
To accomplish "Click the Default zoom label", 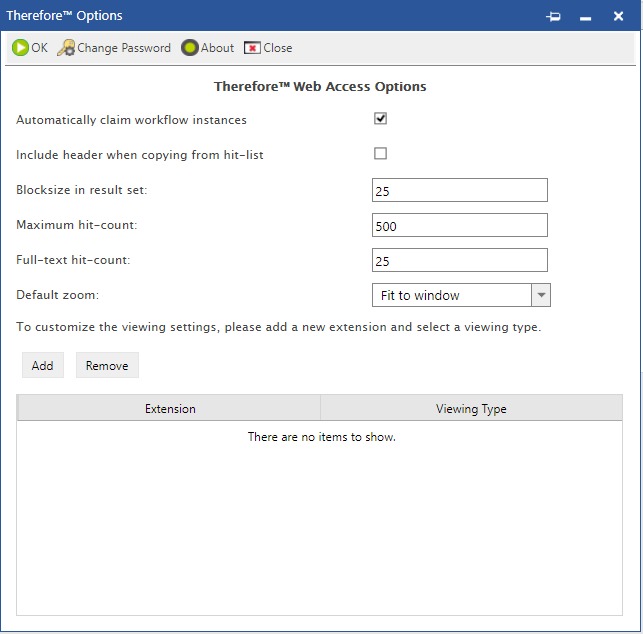I will 57,295.
